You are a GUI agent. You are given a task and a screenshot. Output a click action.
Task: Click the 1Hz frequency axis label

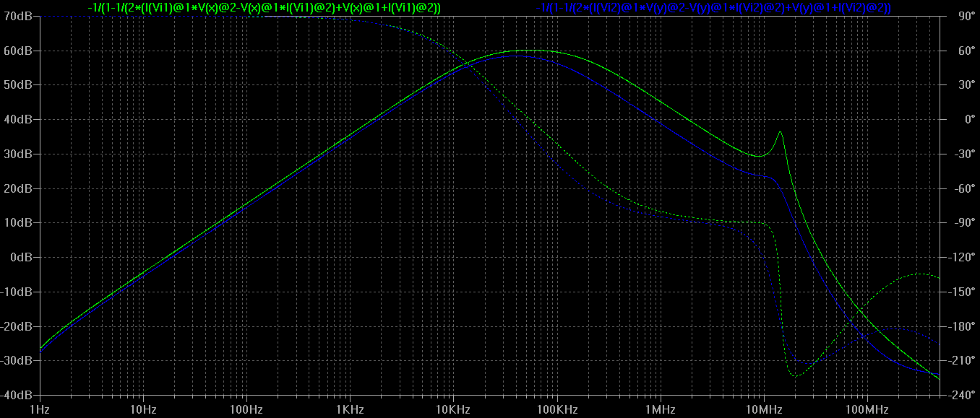(40, 409)
